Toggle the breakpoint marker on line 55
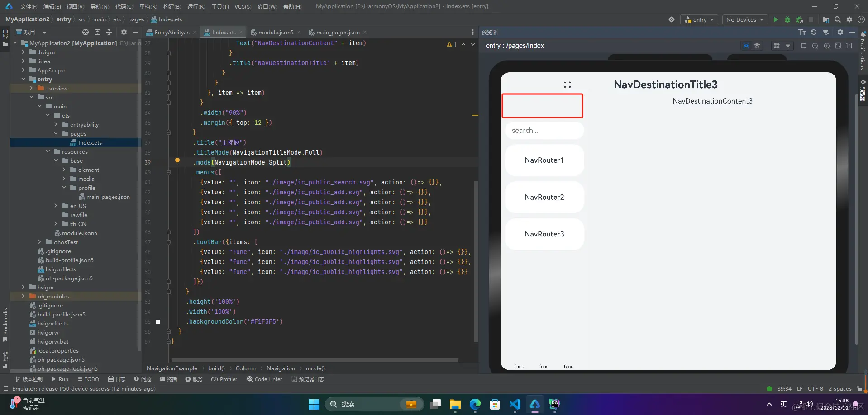This screenshot has height=415, width=868. pos(157,321)
